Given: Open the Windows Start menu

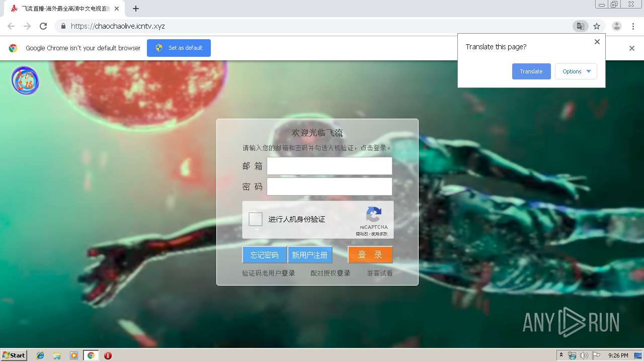Looking at the screenshot, I should (14, 355).
